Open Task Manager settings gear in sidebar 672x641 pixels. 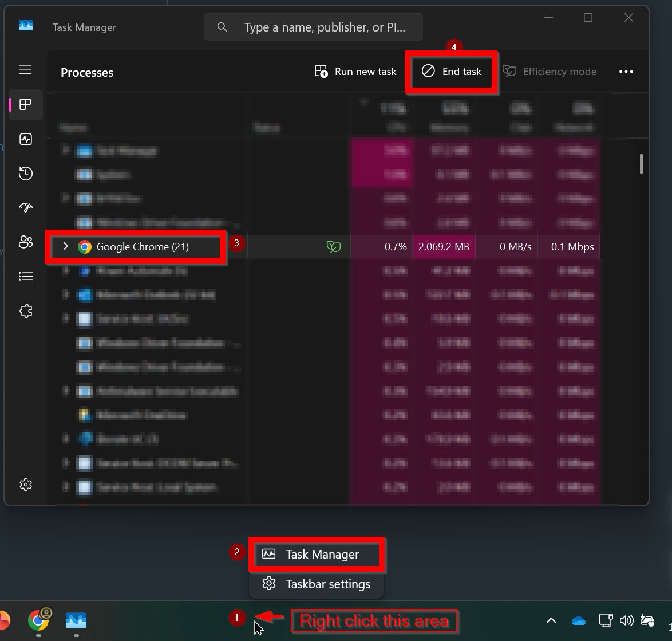25,485
